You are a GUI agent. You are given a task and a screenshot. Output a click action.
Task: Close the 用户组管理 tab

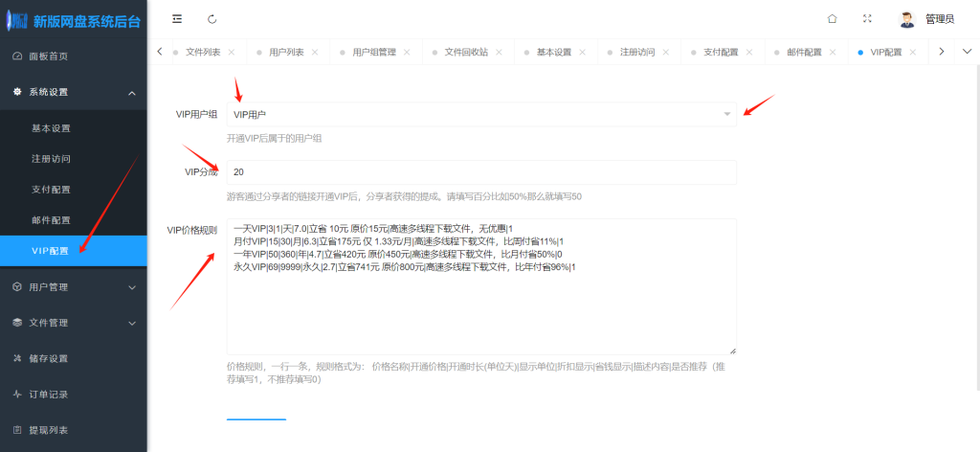(407, 52)
